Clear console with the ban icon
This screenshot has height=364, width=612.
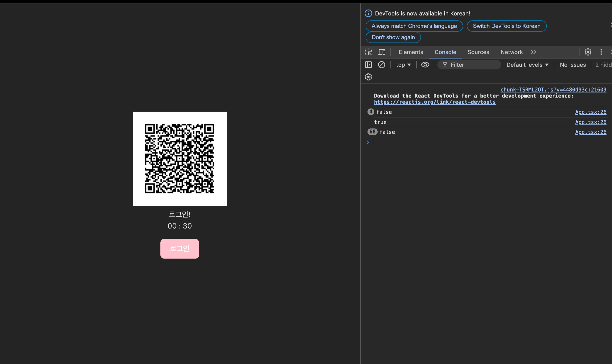(x=381, y=65)
